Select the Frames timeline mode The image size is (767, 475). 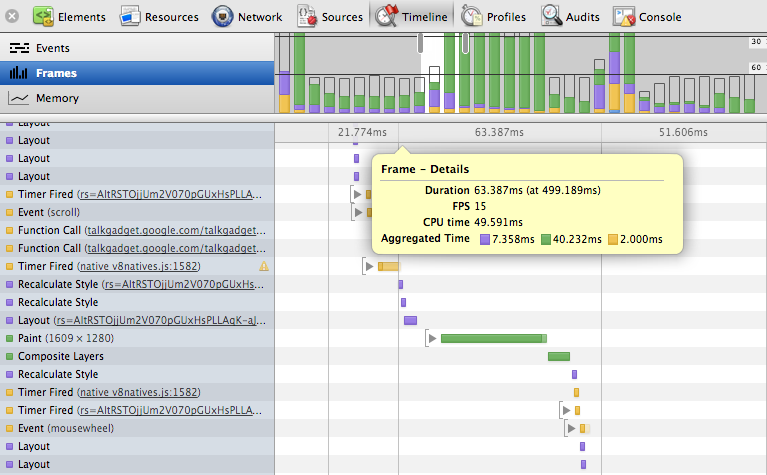click(x=137, y=73)
